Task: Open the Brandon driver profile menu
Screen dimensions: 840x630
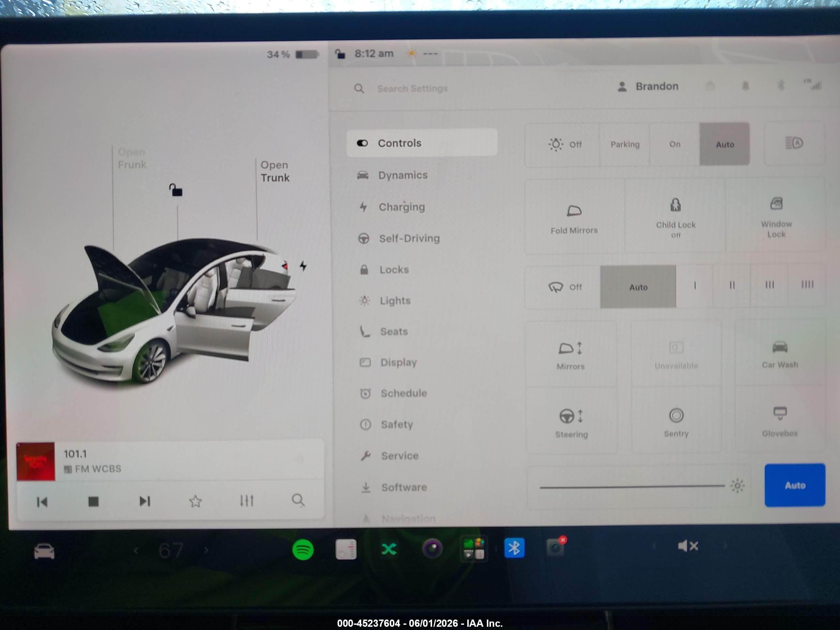Action: point(648,87)
